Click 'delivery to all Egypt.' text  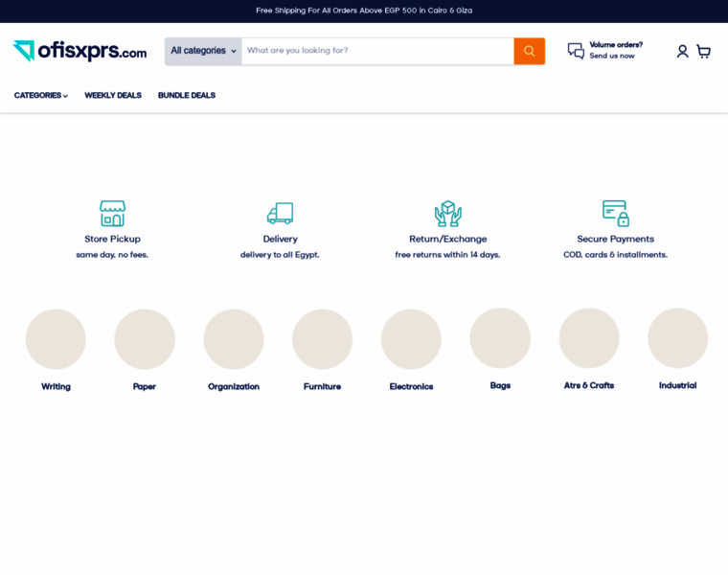[280, 255]
